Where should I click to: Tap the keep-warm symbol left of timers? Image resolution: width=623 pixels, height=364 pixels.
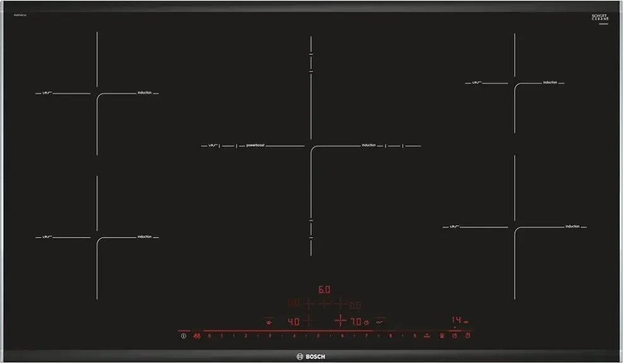coord(442,336)
